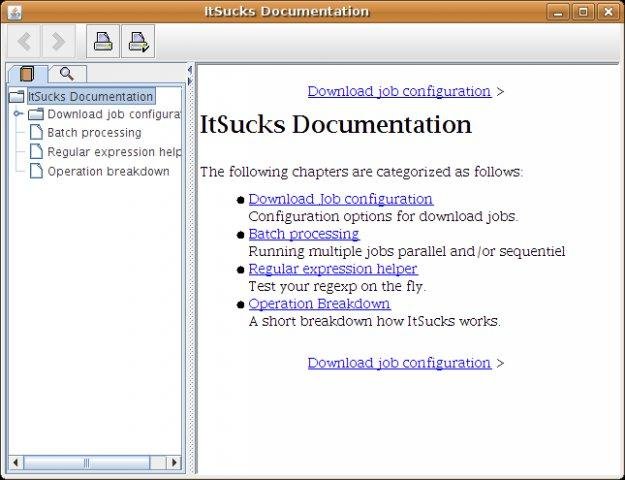625x480 pixels.
Task: Expand navigation pane with right divider arrow
Action: [190, 81]
